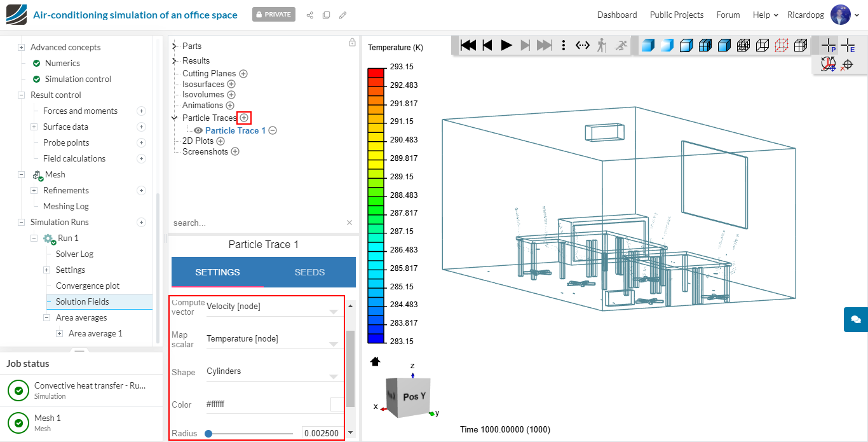Expand the Results tree section

click(x=175, y=61)
